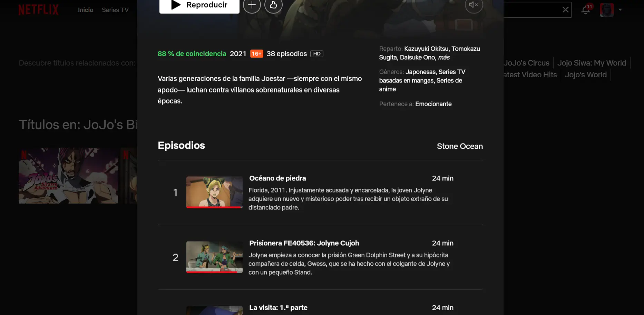The image size is (644, 315).
Task: Open 'Prisionera FE40536: Jolyne Cujoh' title
Action: (x=304, y=243)
